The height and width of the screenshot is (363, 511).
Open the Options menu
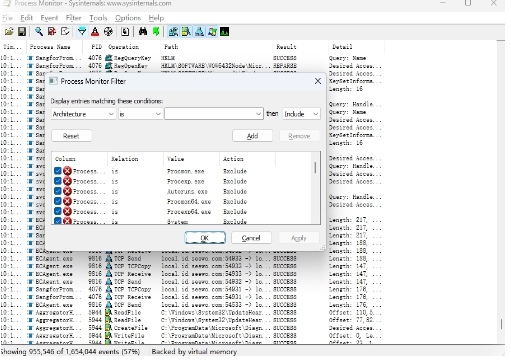tap(128, 18)
